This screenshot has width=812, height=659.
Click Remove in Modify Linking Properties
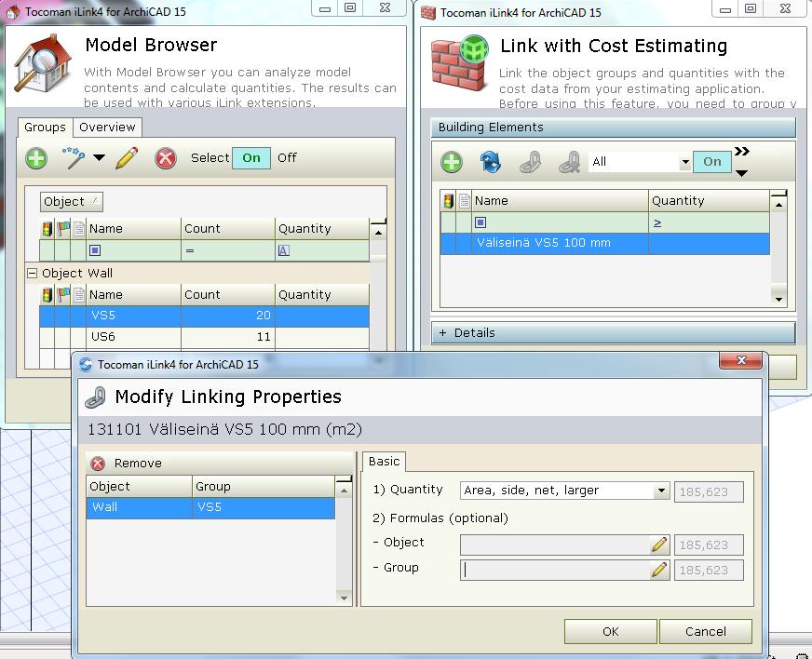pyautogui.click(x=127, y=464)
